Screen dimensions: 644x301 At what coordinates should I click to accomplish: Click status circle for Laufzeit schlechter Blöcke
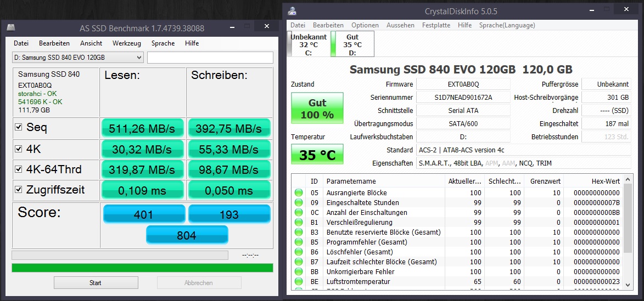[299, 262]
